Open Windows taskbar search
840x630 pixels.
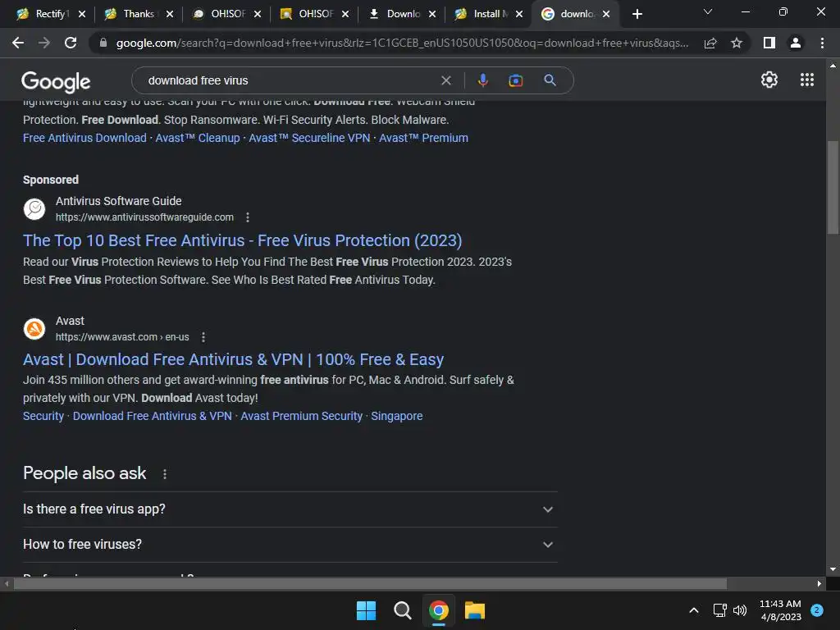click(x=402, y=610)
